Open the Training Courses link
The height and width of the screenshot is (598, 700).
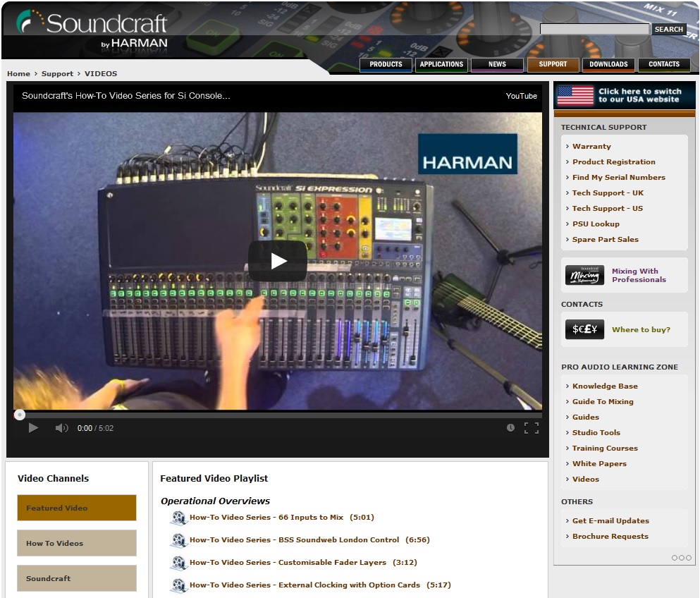605,448
